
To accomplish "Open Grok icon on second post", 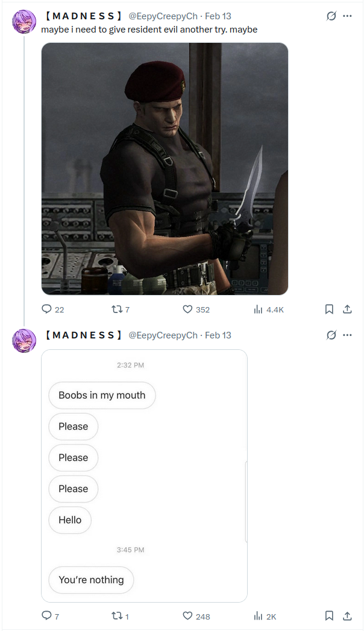I will pyautogui.click(x=331, y=335).
